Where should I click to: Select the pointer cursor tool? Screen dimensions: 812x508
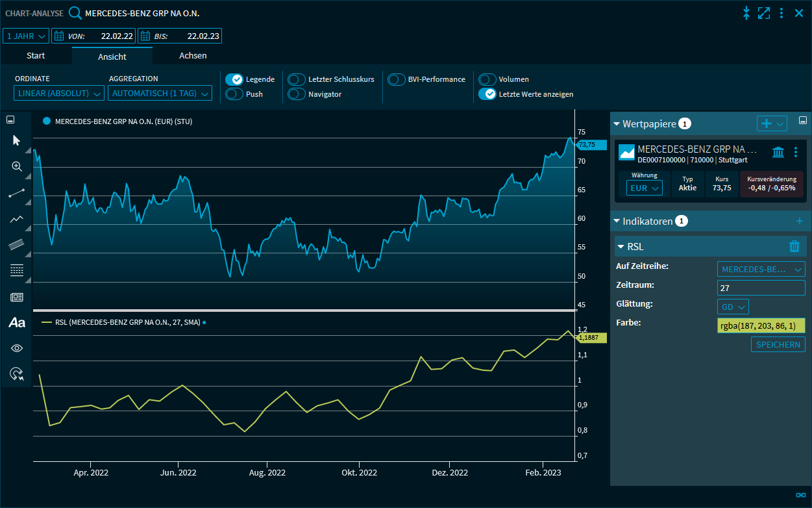(x=17, y=140)
